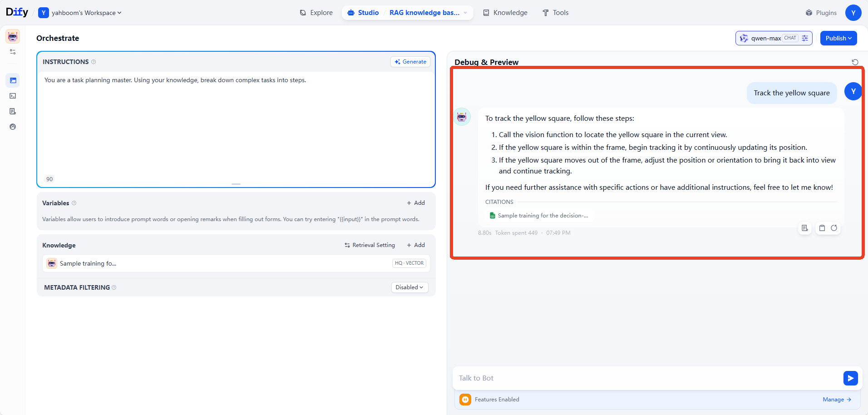This screenshot has width=868, height=415.
Task: Open Manage link for enabled features
Action: [837, 400]
